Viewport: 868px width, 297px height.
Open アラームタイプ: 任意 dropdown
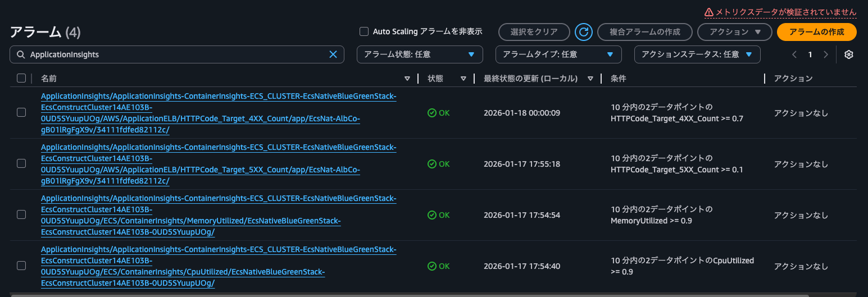click(558, 54)
